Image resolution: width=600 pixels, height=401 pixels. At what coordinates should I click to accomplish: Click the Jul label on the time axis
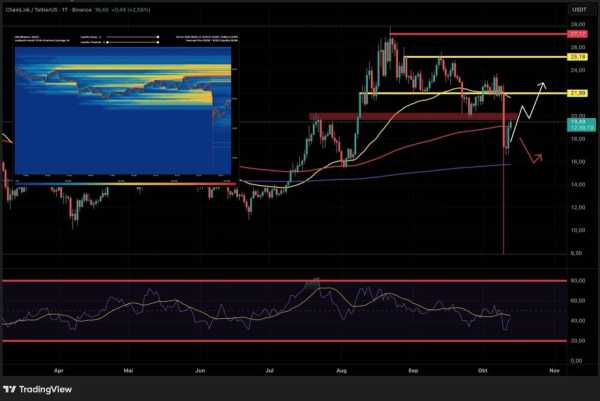click(270, 369)
